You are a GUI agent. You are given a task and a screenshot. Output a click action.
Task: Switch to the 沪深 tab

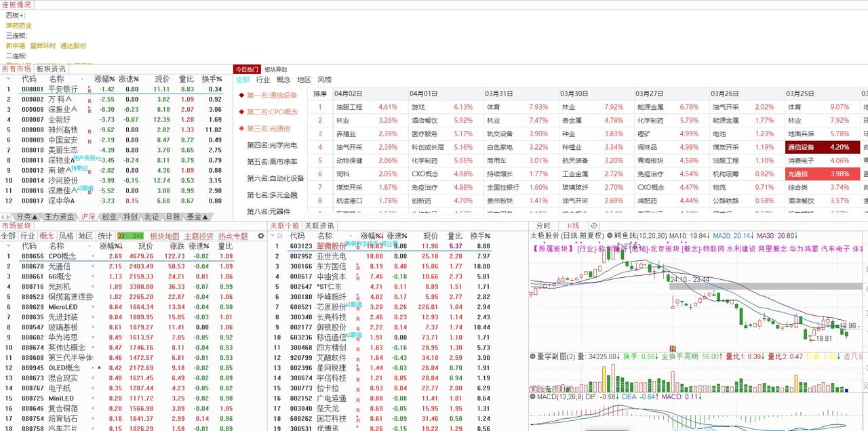(88, 217)
